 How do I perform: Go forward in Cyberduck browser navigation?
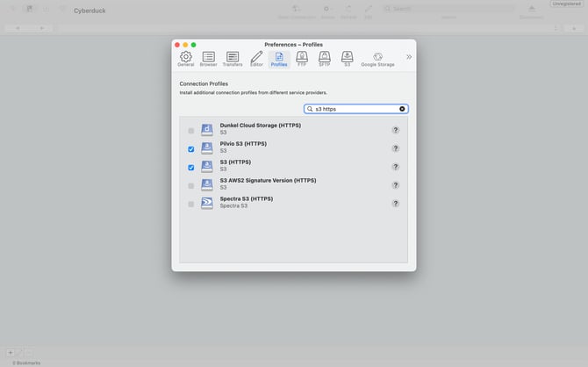[x=41, y=28]
